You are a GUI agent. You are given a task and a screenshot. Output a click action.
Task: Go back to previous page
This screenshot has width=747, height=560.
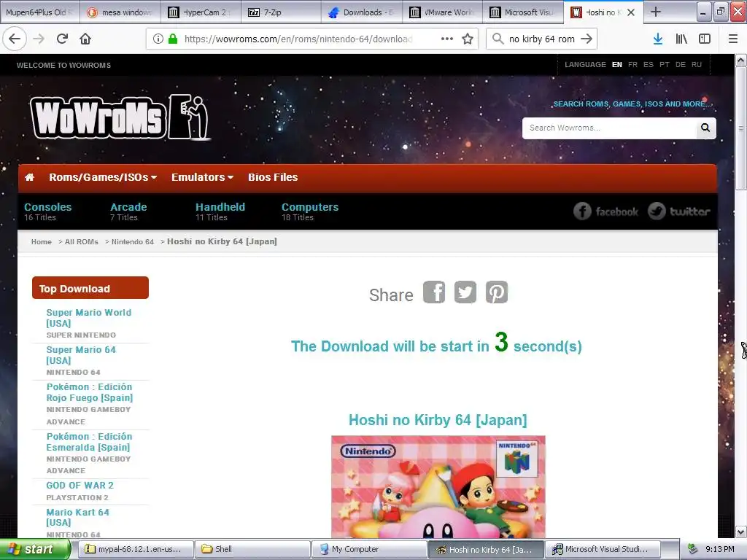click(x=15, y=39)
